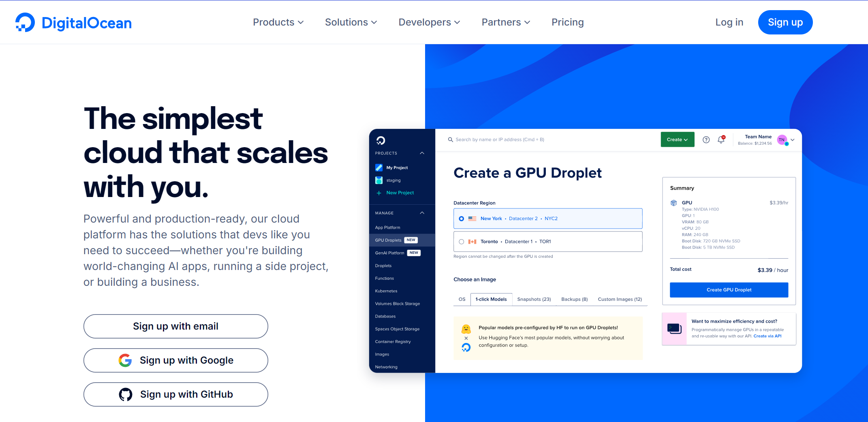Click the Team Name label
Image resolution: width=868 pixels, height=422 pixels.
click(x=758, y=137)
